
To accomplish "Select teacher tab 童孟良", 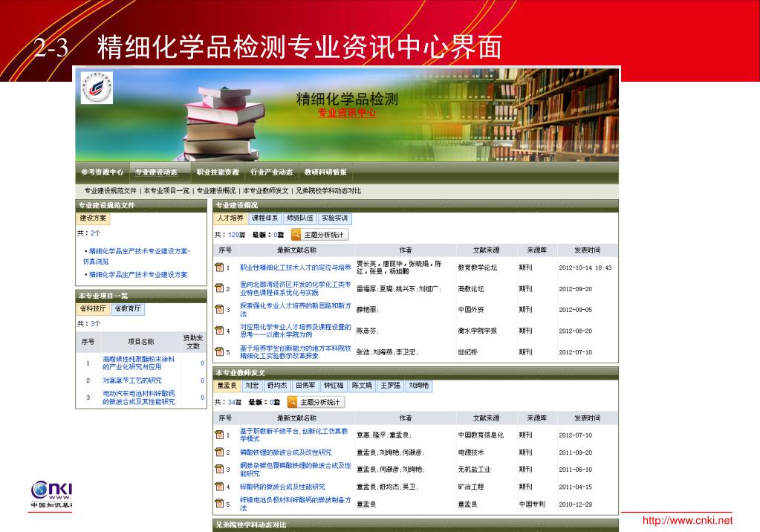I will [x=227, y=386].
